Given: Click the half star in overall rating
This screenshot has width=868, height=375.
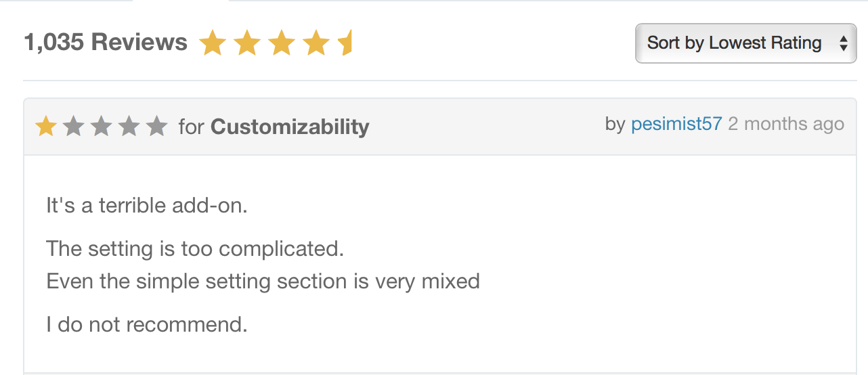Looking at the screenshot, I should pyautogui.click(x=345, y=43).
